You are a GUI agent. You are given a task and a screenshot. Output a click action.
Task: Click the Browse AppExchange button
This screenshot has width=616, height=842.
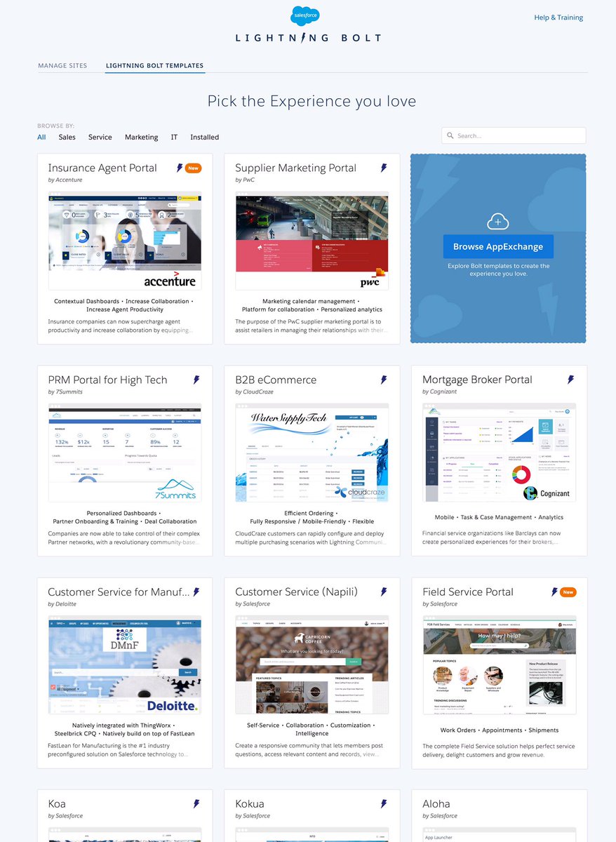tap(498, 247)
